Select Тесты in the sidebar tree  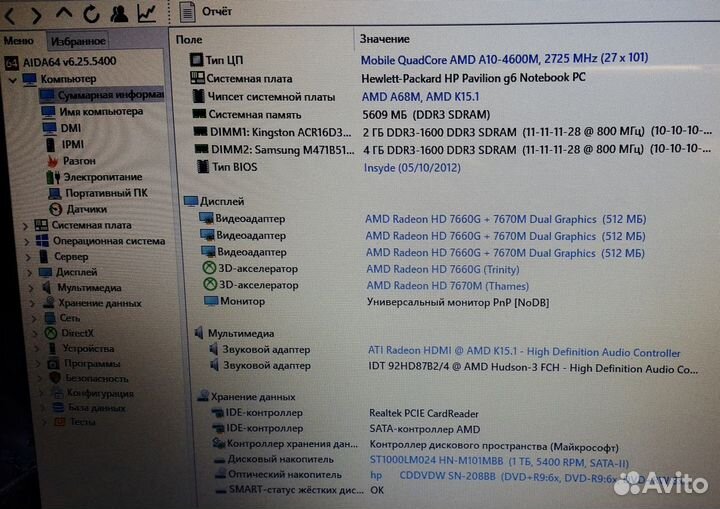(x=75, y=421)
